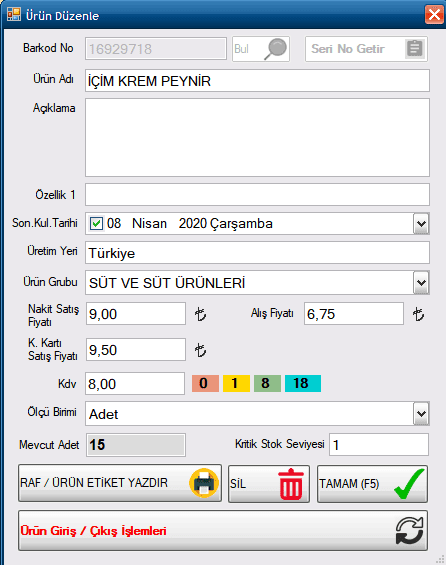This screenshot has width=446, height=565.
Task: Select the cyan 18 Kdv rate swatch
Action: (303, 383)
